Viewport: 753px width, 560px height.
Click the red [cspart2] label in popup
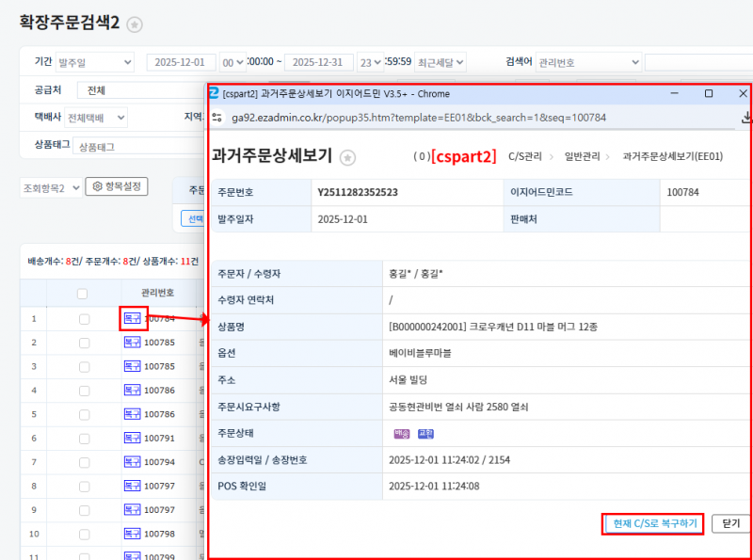point(463,156)
